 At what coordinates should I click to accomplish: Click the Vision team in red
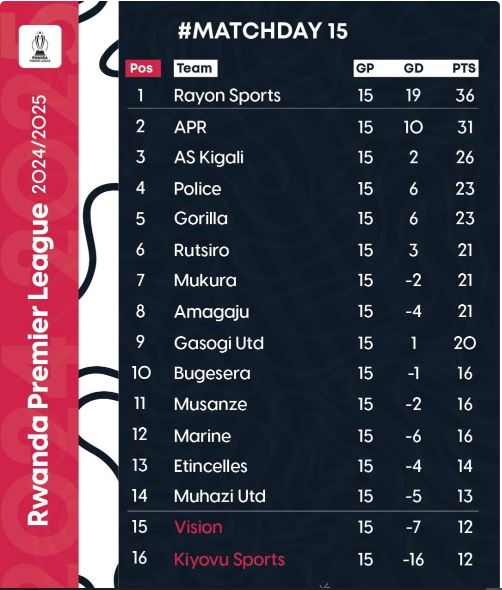[198, 527]
